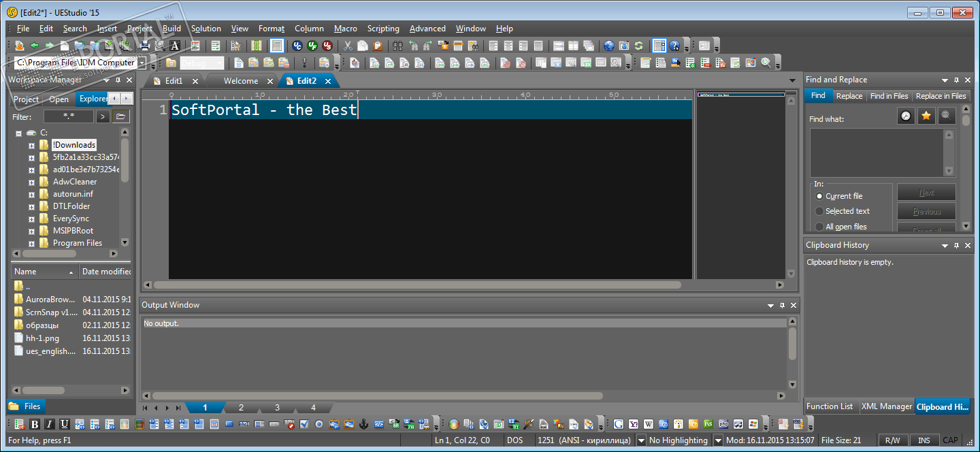Click the magnifier icon in Find panel
Image resolution: width=980 pixels, height=452 pixels.
pos(946,116)
